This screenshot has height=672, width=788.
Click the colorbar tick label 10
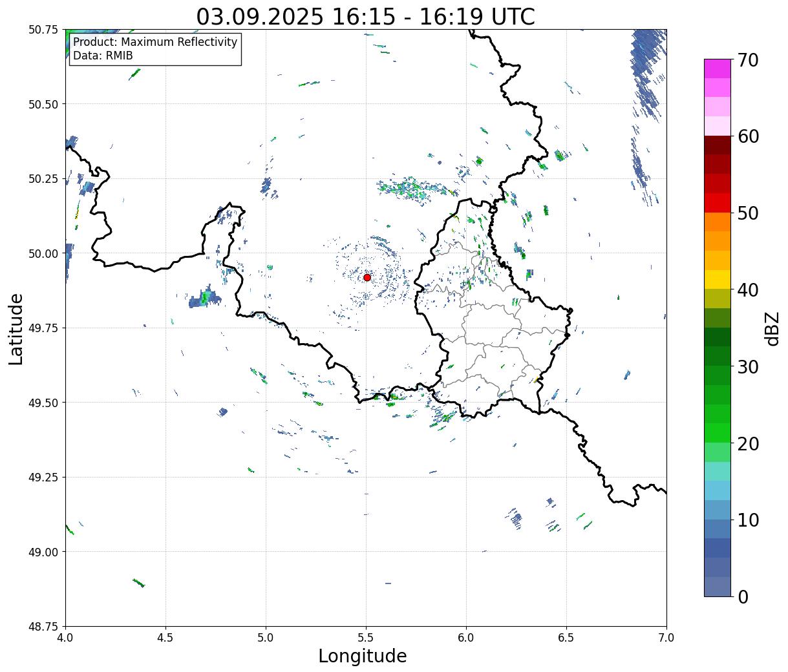pyautogui.click(x=747, y=520)
